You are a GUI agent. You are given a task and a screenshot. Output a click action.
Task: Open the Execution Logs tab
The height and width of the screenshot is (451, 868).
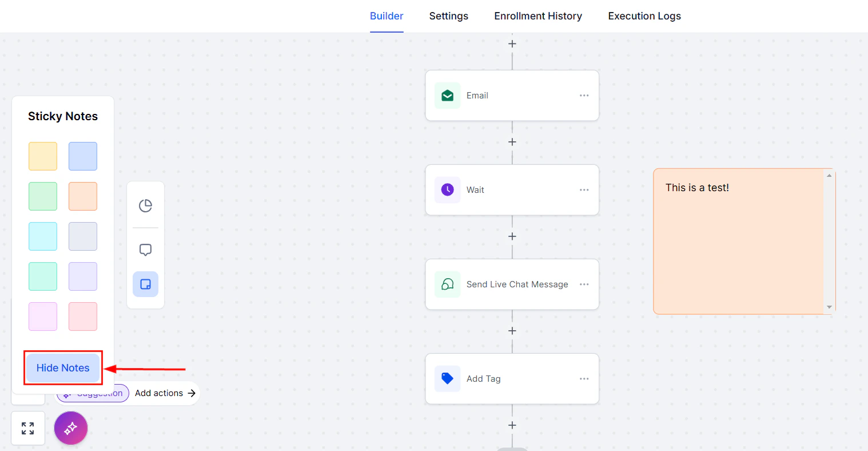coord(644,15)
